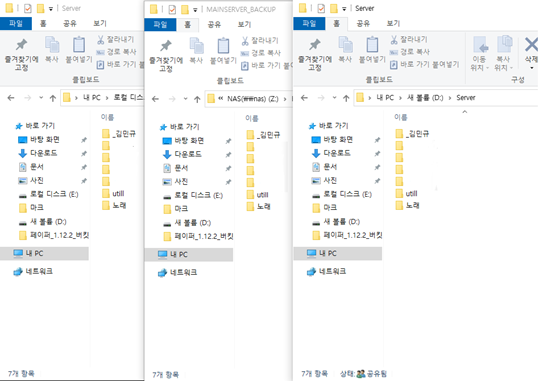Select _김민규 folder in left Server window
Screen dimensions: 539x381
pyautogui.click(x=119, y=133)
